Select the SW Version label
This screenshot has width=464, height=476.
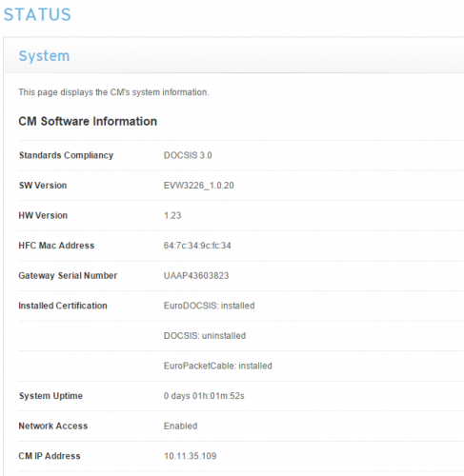(x=43, y=186)
